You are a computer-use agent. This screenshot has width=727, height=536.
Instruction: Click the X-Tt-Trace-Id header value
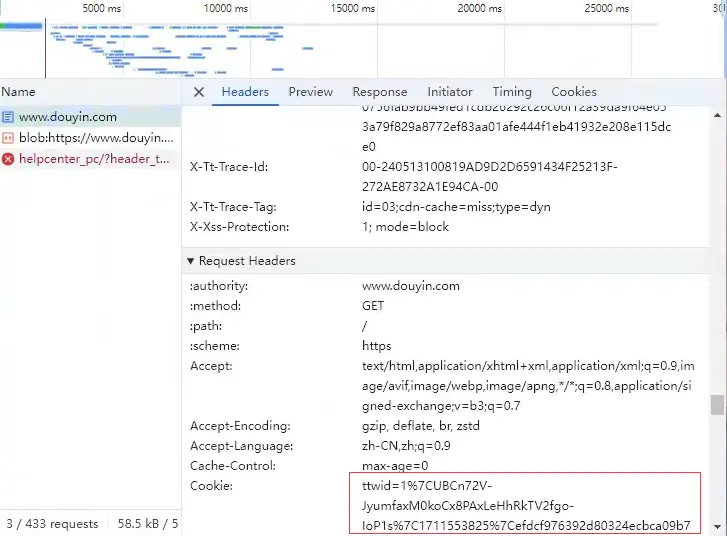click(x=489, y=176)
